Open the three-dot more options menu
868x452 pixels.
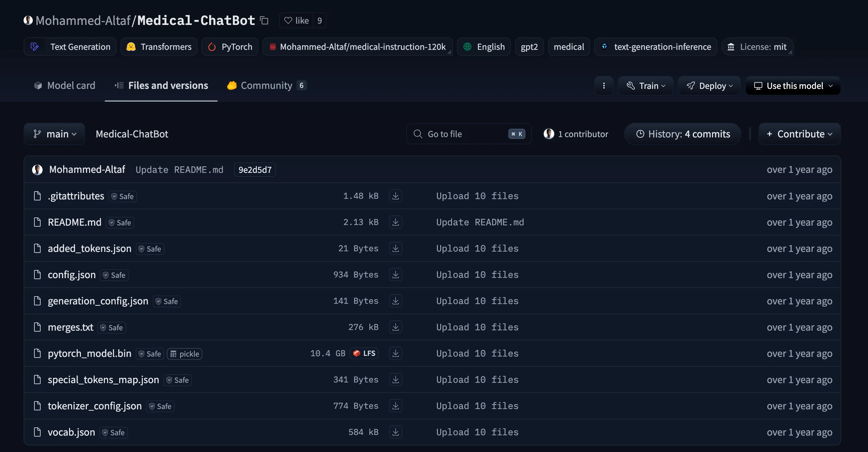pos(604,86)
